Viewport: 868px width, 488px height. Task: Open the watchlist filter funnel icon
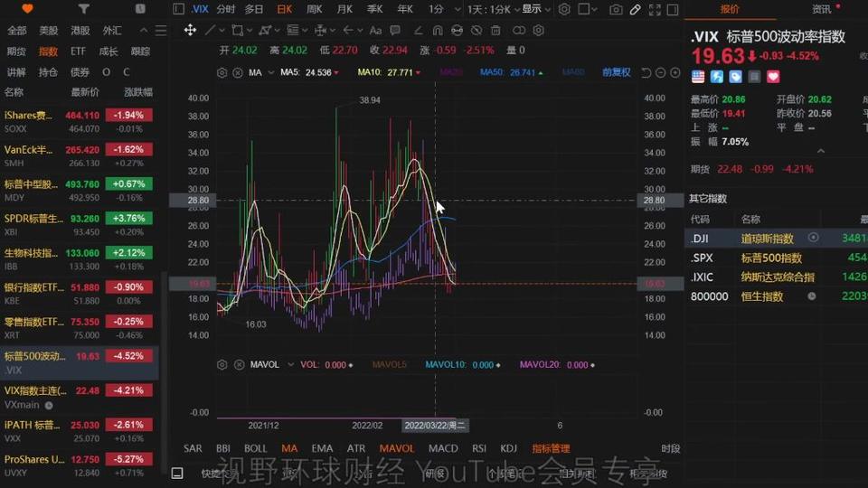pyautogui.click(x=83, y=9)
